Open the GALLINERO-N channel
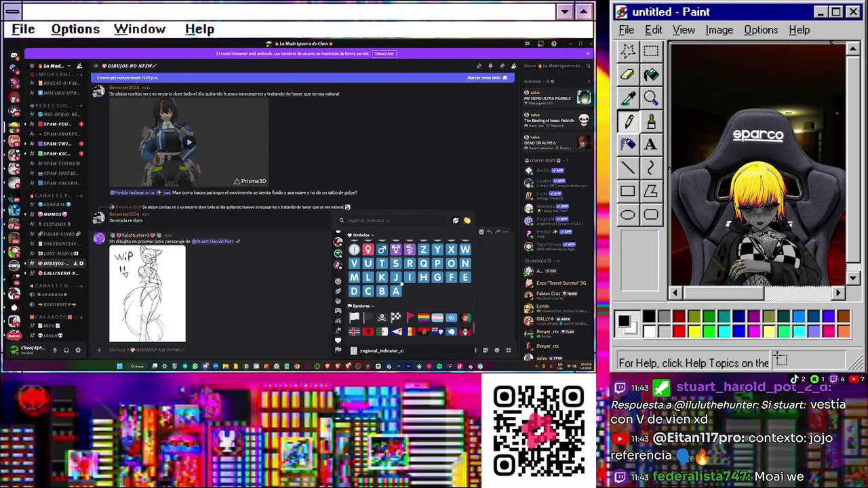The height and width of the screenshot is (488, 868). (x=56, y=273)
